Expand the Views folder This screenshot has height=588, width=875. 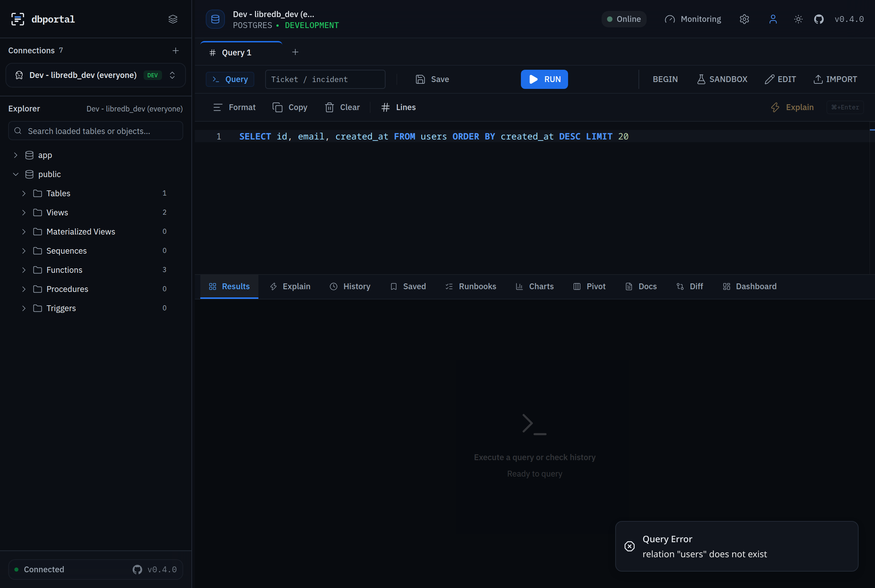click(24, 212)
